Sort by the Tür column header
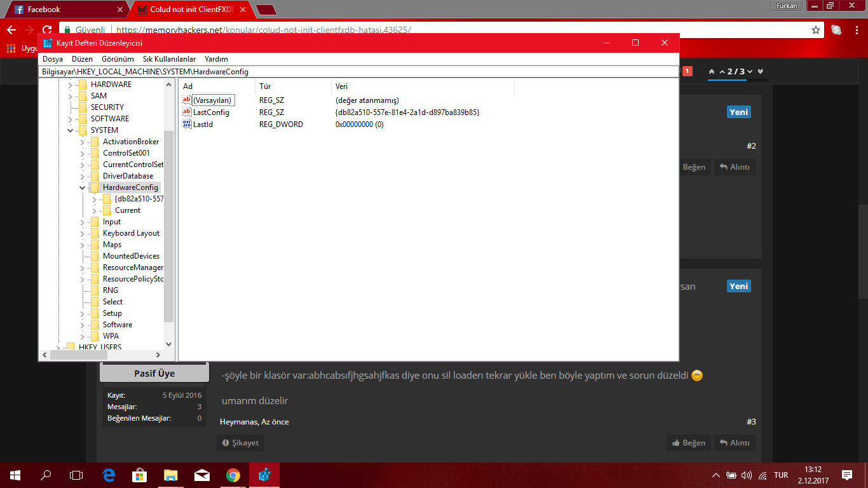Screen dimensions: 868x488 click(293, 86)
